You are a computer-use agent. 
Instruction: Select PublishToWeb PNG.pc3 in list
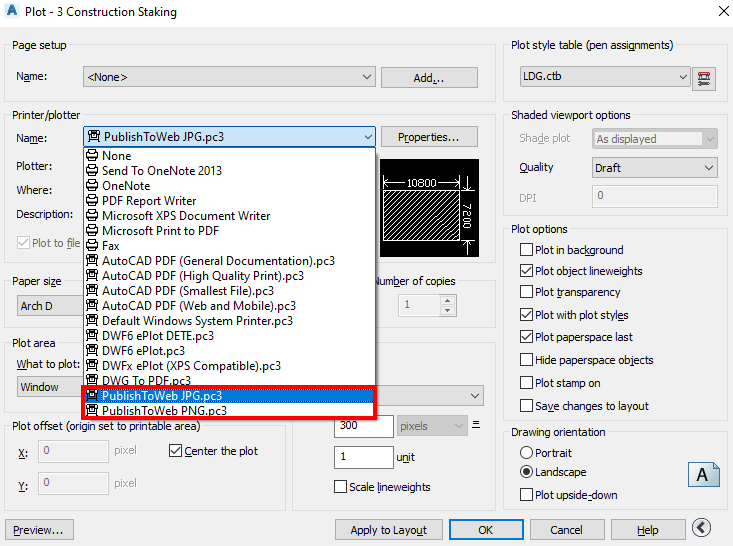click(230, 410)
